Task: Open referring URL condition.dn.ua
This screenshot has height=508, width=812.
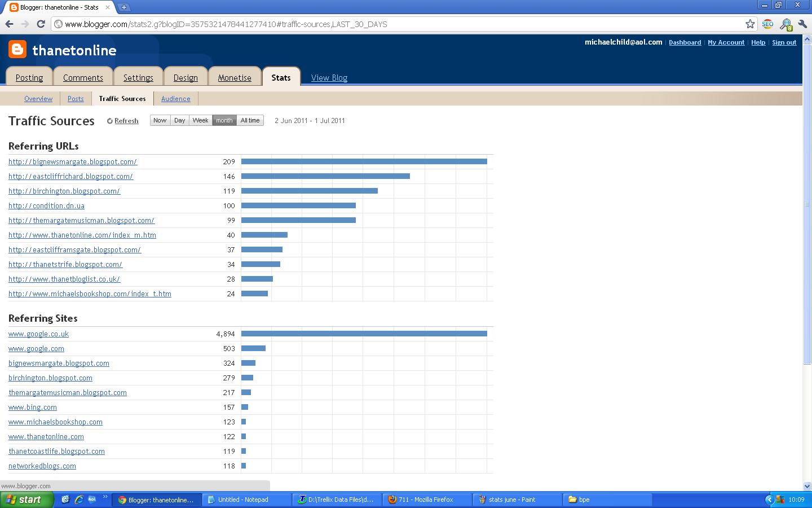Action: [x=46, y=205]
